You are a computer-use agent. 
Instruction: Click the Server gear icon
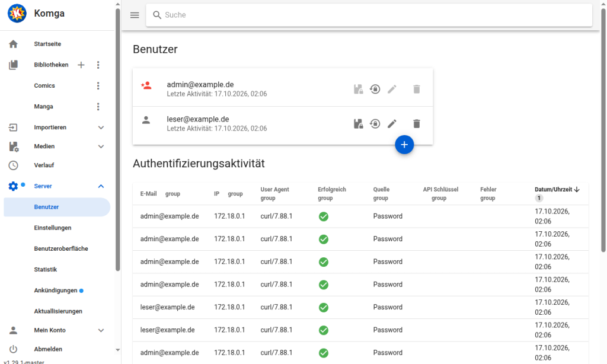[x=13, y=186]
